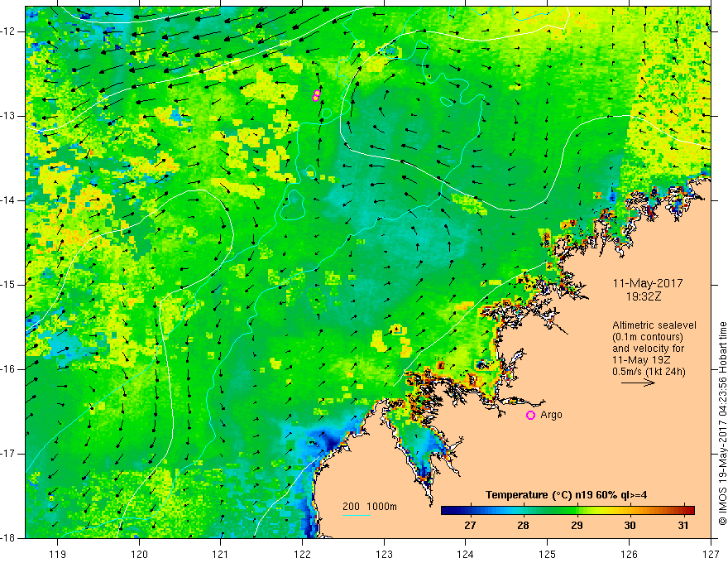Click "and velocity for" legend line
Viewport: 728px width, 563px height.
click(648, 349)
